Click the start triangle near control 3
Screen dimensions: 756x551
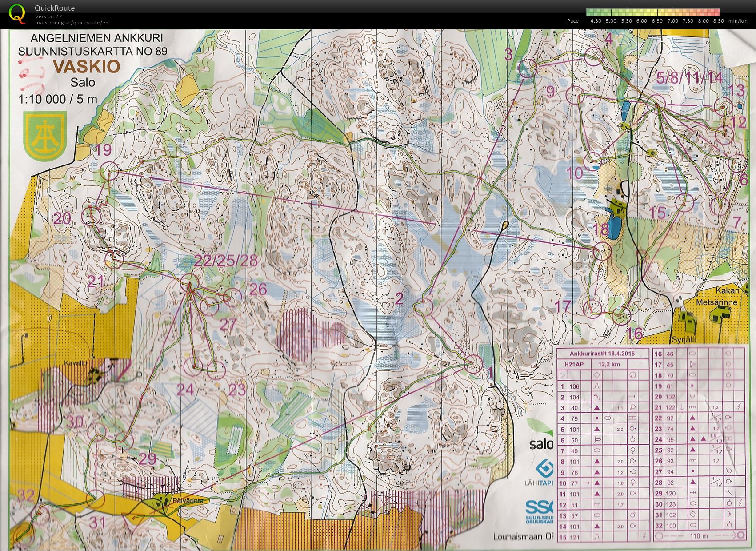[x=526, y=70]
